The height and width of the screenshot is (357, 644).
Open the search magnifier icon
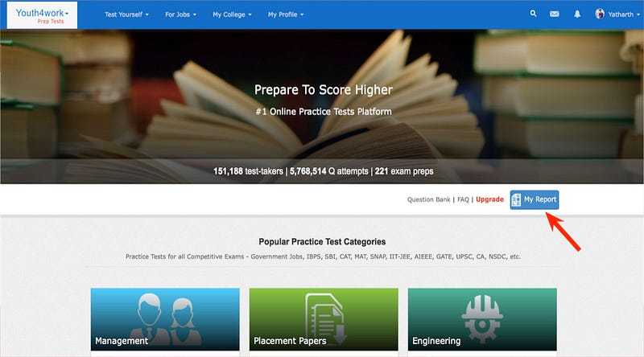[x=533, y=14]
